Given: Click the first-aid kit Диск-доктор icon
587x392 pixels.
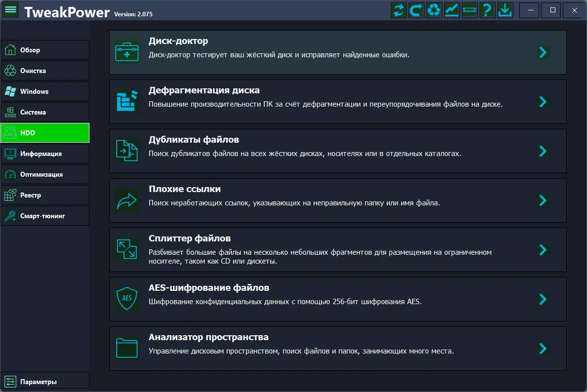Looking at the screenshot, I should [x=127, y=52].
